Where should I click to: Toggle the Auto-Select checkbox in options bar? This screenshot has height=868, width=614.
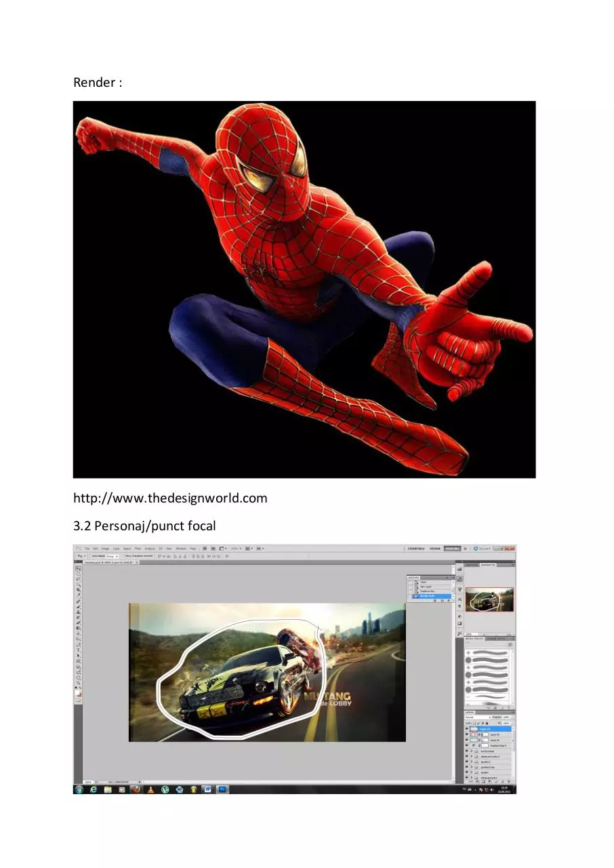point(91,556)
